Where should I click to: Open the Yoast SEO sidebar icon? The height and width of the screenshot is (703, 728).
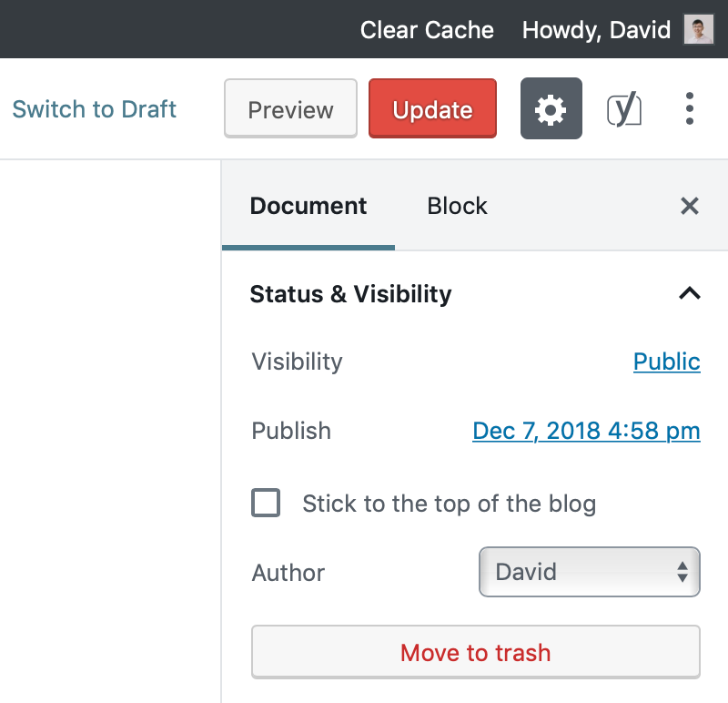624,109
